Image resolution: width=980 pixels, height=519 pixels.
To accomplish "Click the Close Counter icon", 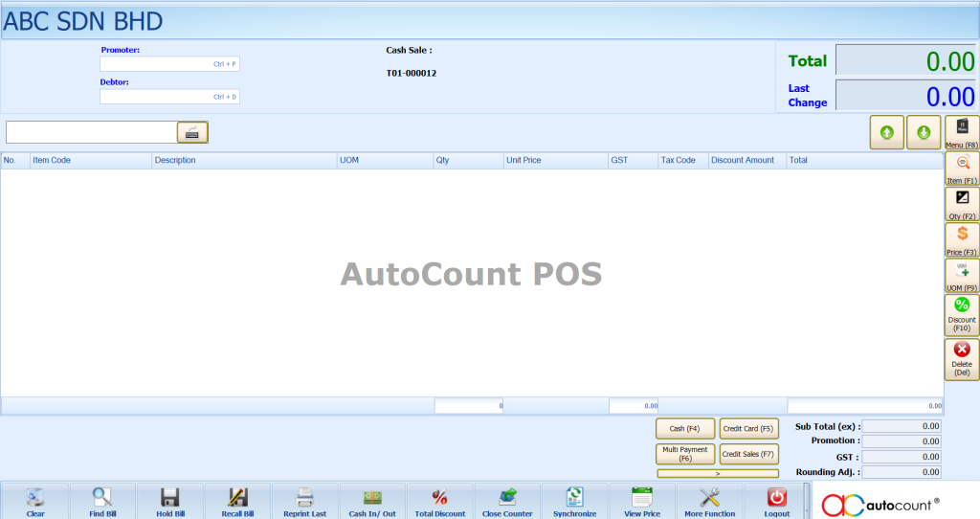I will pos(507,500).
